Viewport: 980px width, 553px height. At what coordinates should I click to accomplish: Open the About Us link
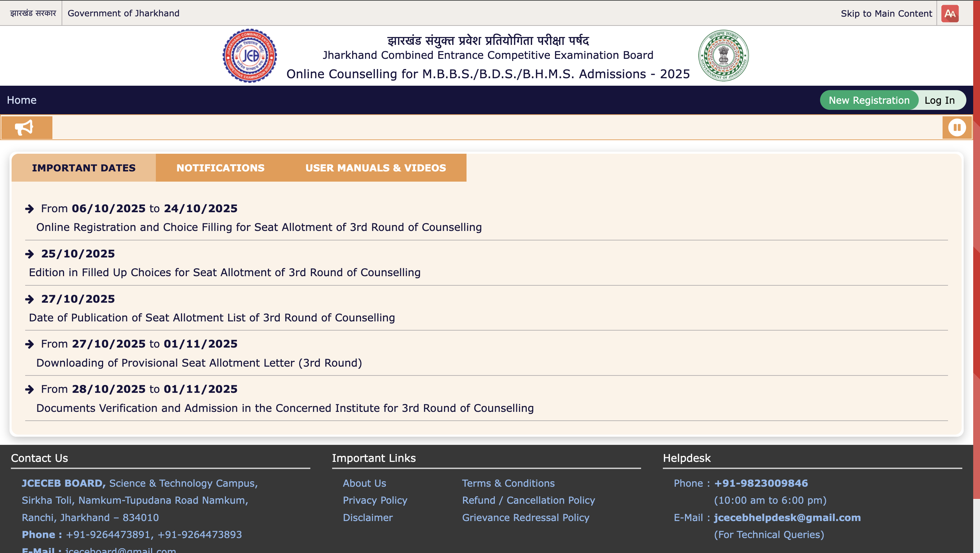(364, 483)
